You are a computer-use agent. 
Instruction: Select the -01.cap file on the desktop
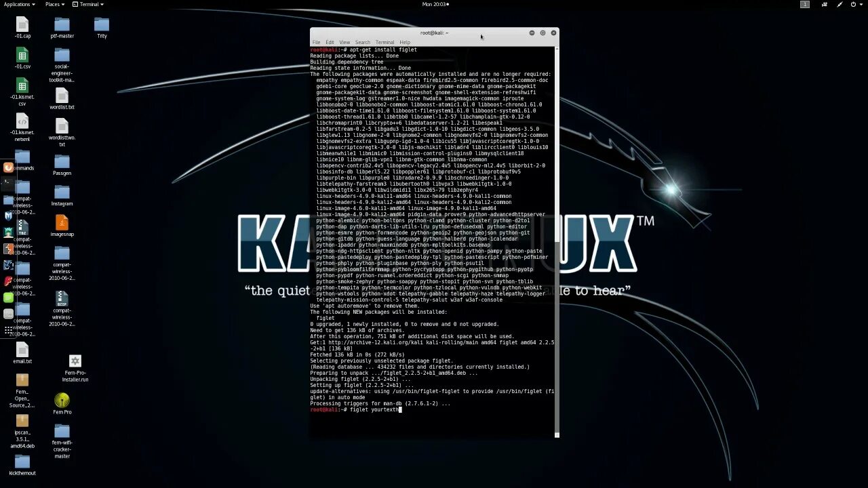coord(22,28)
